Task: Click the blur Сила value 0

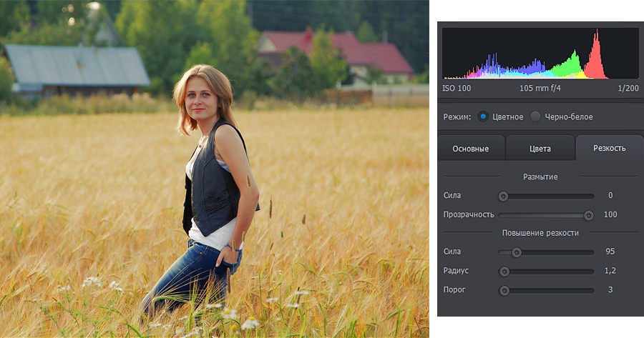Action: (610, 196)
